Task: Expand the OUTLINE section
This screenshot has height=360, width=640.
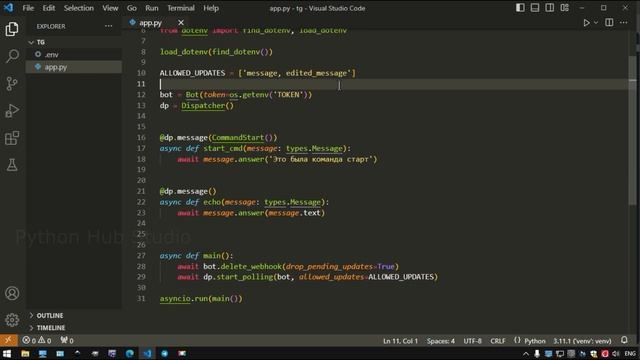Action: click(74, 316)
